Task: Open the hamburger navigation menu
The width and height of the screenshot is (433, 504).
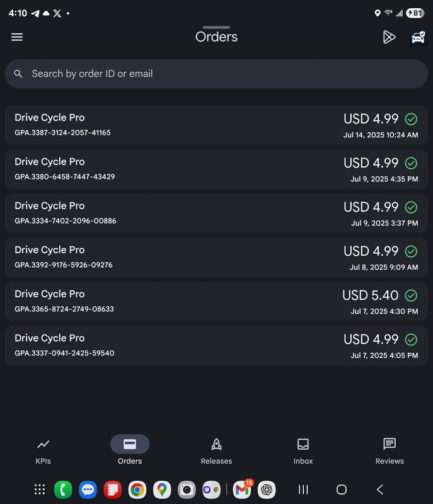Action: (17, 37)
